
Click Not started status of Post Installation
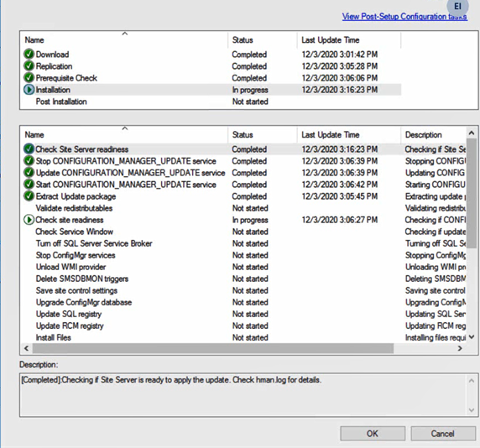(x=250, y=102)
